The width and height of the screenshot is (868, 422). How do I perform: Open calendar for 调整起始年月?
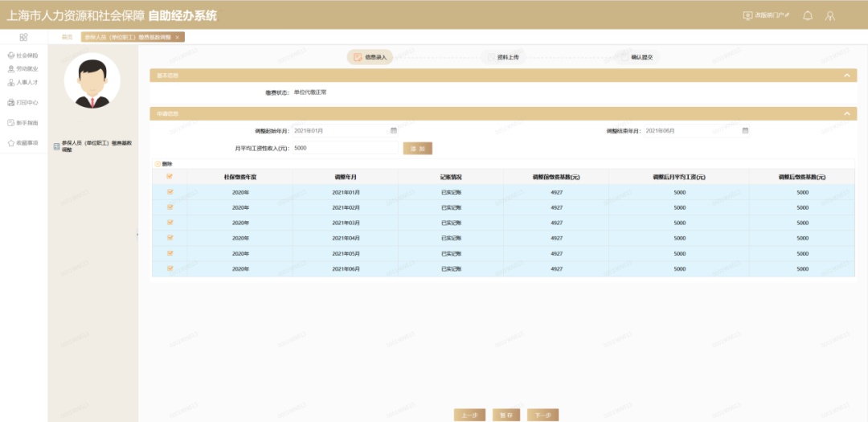tap(394, 131)
